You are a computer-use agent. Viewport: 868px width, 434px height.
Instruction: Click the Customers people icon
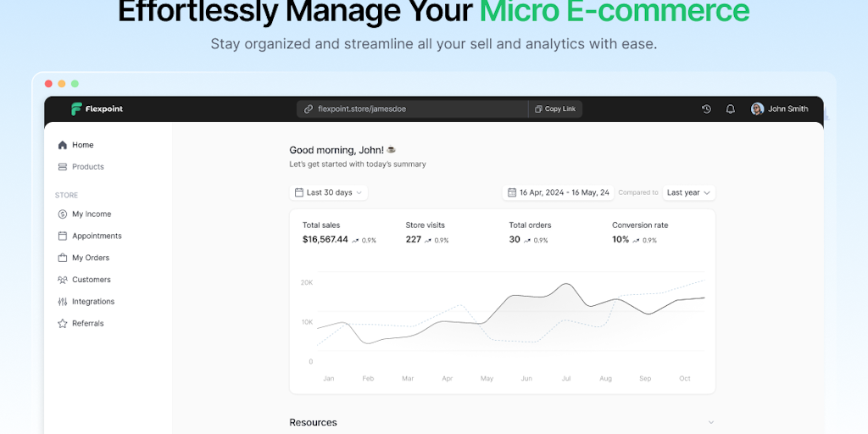point(63,280)
